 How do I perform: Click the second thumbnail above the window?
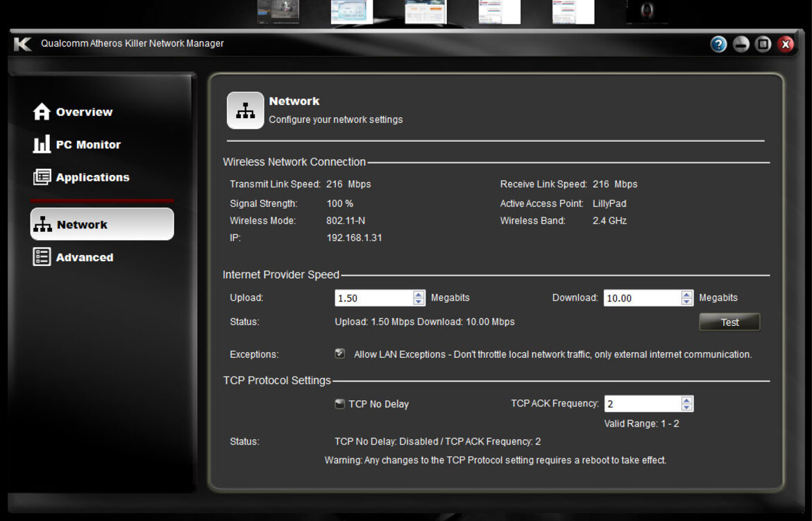tap(352, 12)
